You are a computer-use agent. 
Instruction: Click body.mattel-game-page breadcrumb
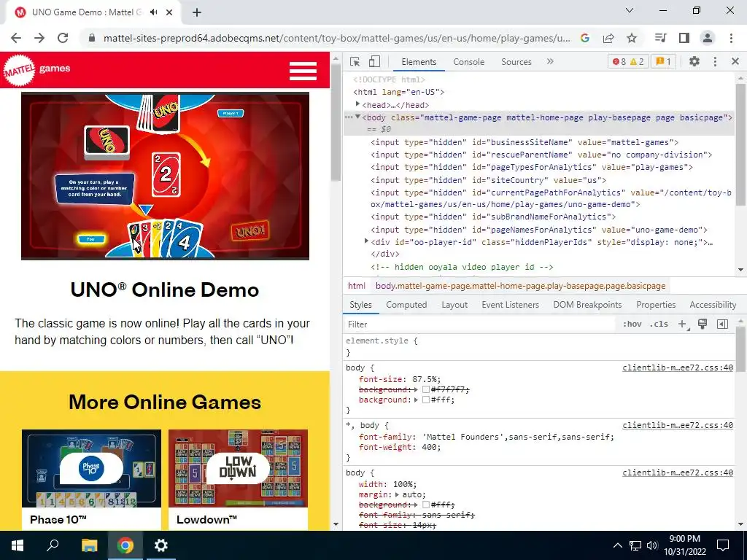click(520, 286)
